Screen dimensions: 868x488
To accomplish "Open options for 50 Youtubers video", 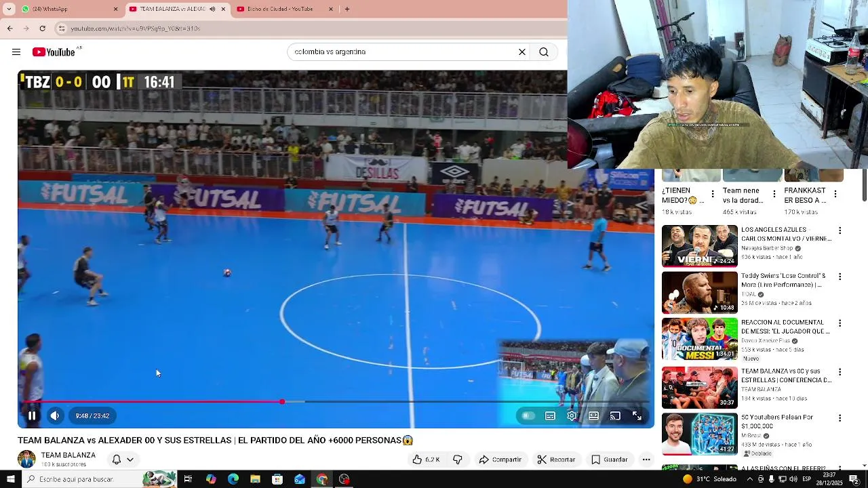I will click(x=840, y=418).
